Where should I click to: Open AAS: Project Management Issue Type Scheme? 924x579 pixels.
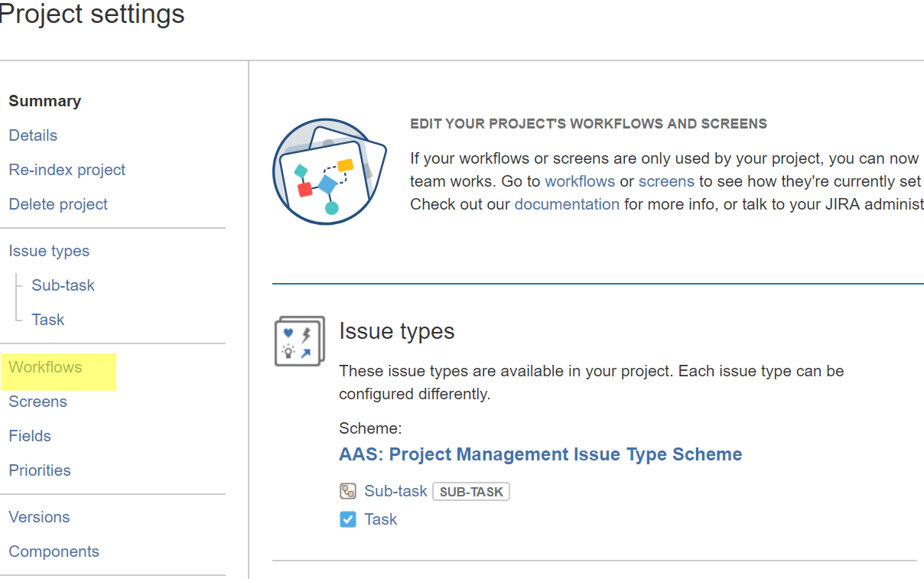tap(540, 454)
